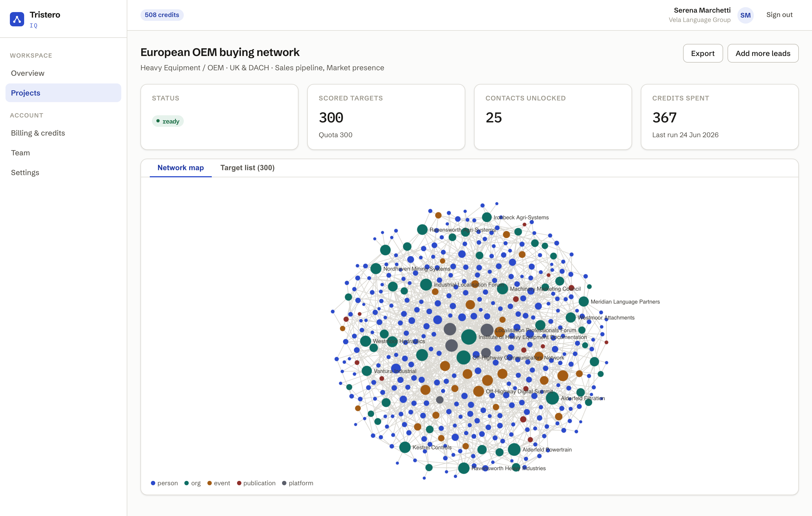This screenshot has width=812, height=516.
Task: Click the person legend color dot
Action: tap(153, 483)
